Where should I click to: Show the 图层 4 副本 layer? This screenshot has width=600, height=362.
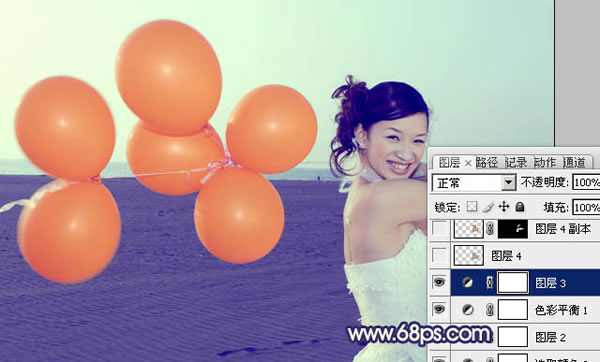click(x=439, y=229)
